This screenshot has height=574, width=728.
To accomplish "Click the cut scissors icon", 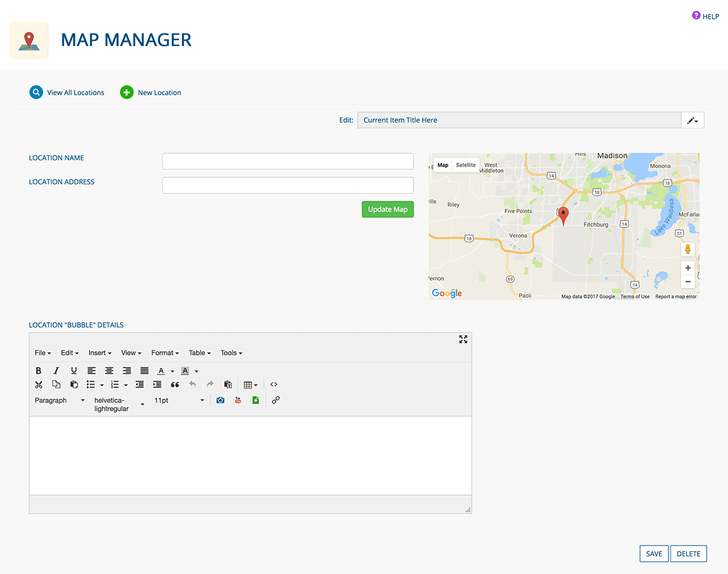I will (38, 385).
